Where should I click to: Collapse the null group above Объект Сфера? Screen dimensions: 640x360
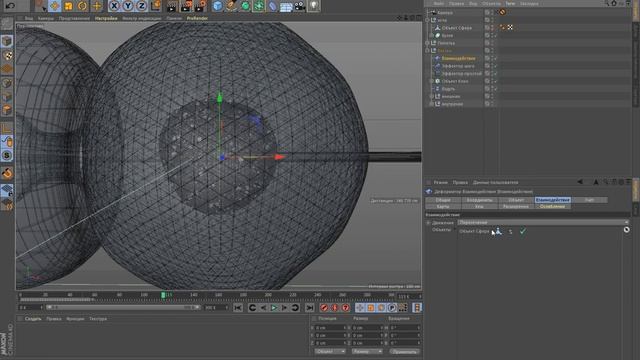pos(427,20)
